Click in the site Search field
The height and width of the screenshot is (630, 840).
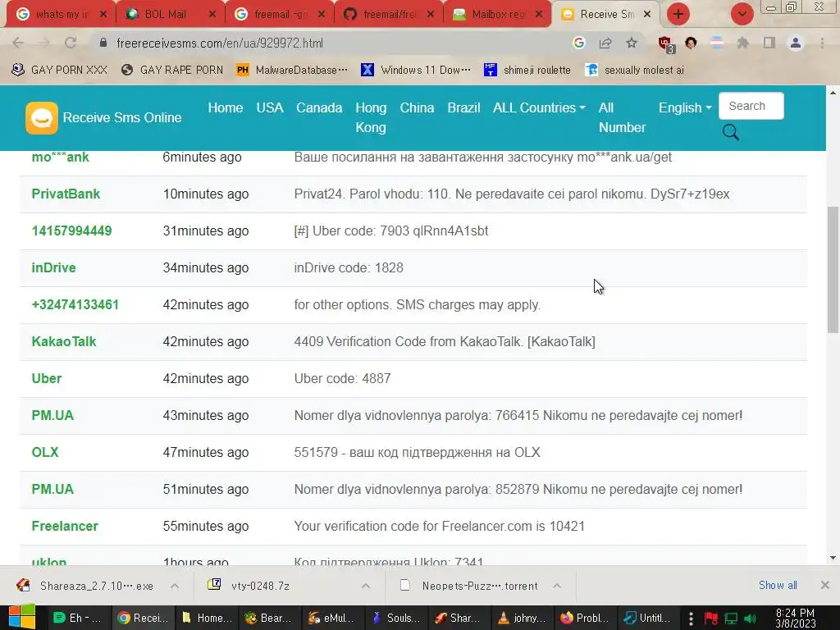point(751,106)
